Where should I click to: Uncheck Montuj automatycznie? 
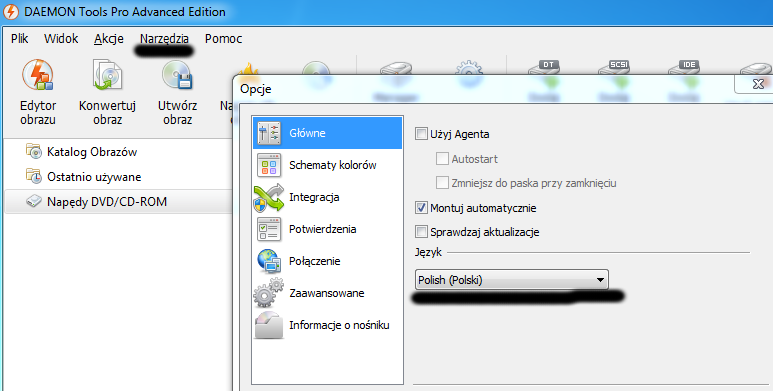[x=421, y=208]
